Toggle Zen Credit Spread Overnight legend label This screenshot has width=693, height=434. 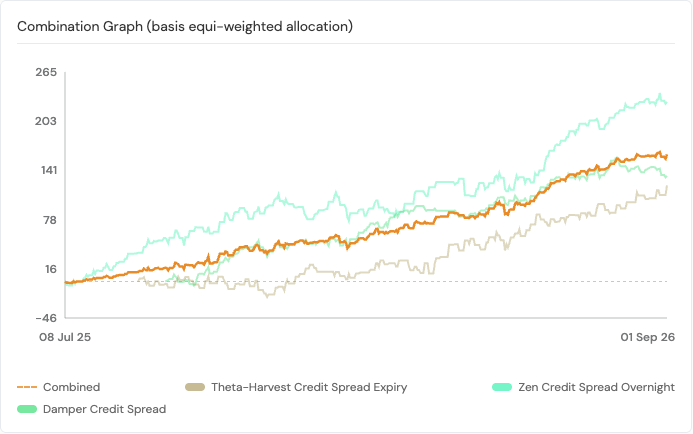[x=596, y=387]
